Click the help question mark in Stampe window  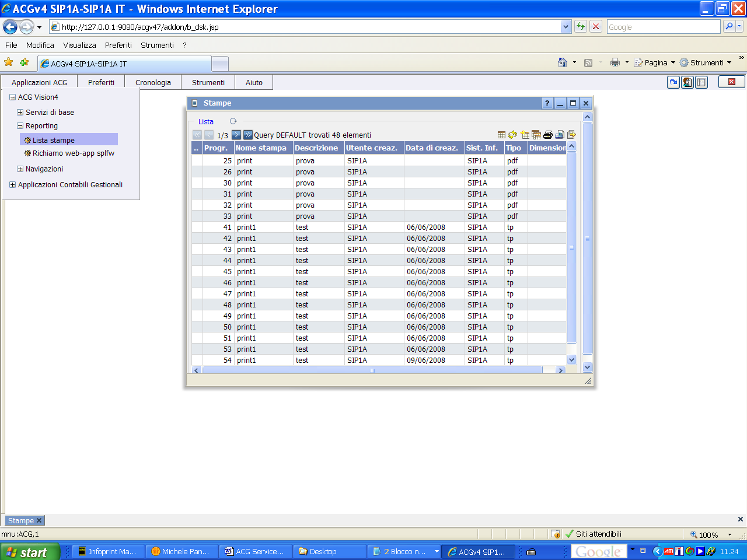click(x=547, y=103)
